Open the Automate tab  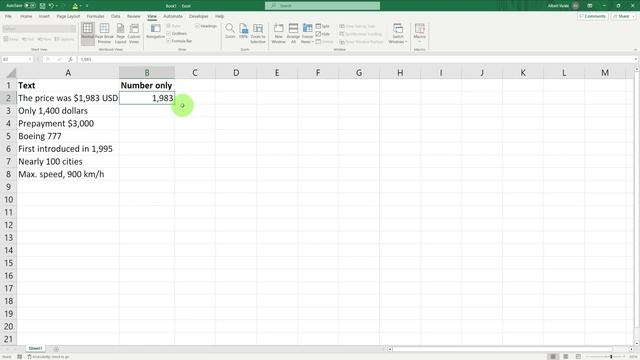173,16
